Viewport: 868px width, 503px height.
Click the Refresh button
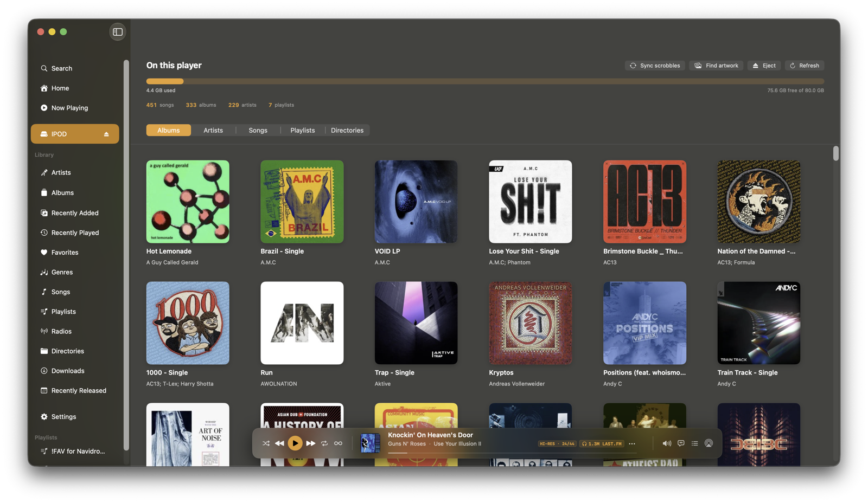tap(805, 66)
